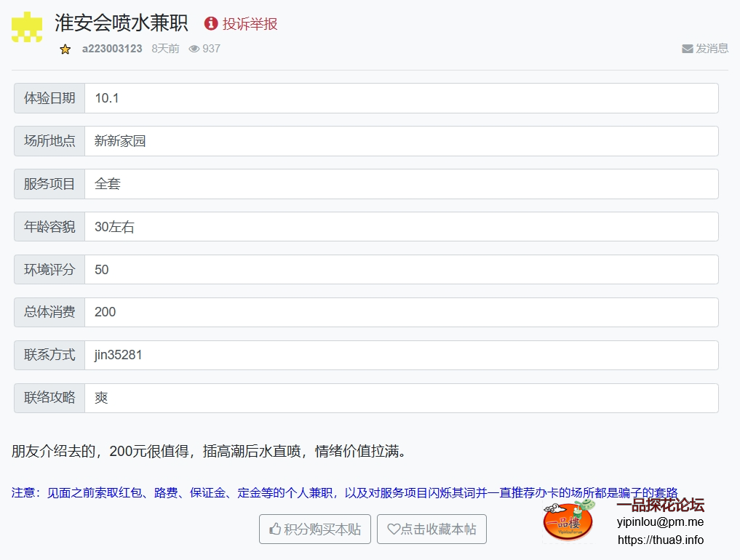Click the heart icon on 点击收藏本帖

(394, 529)
